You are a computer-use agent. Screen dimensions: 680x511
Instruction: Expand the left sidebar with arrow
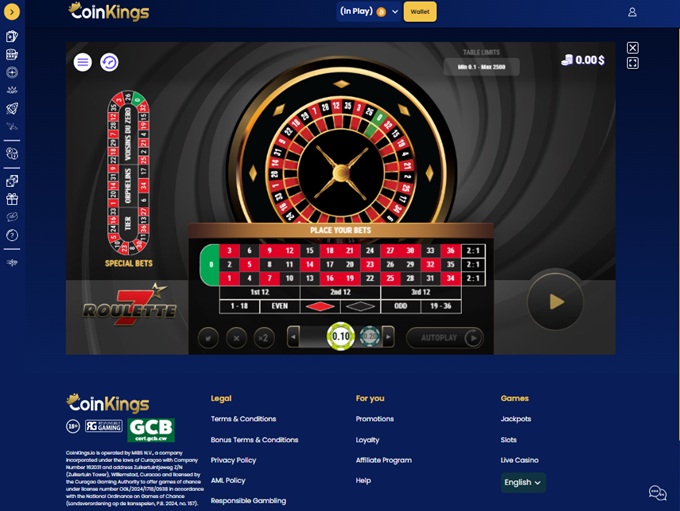[12, 12]
